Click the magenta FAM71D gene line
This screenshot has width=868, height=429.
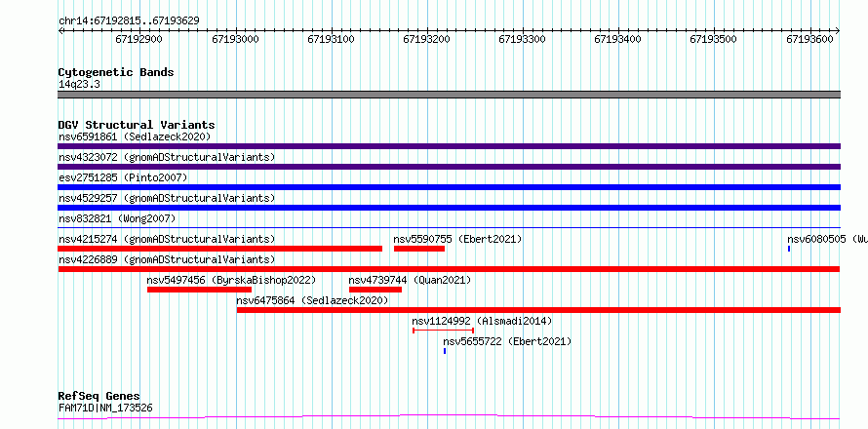[449, 416]
